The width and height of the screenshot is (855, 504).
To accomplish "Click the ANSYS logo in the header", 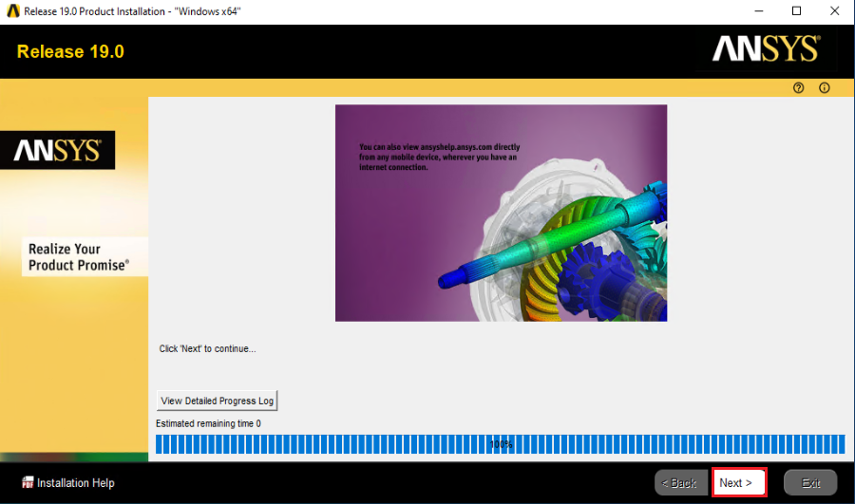I will pyautogui.click(x=766, y=48).
